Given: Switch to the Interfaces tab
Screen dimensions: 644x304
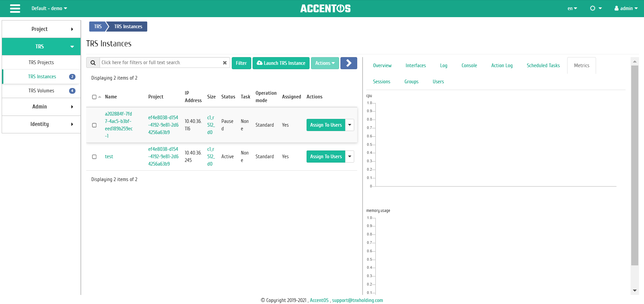Looking at the screenshot, I should tap(416, 66).
